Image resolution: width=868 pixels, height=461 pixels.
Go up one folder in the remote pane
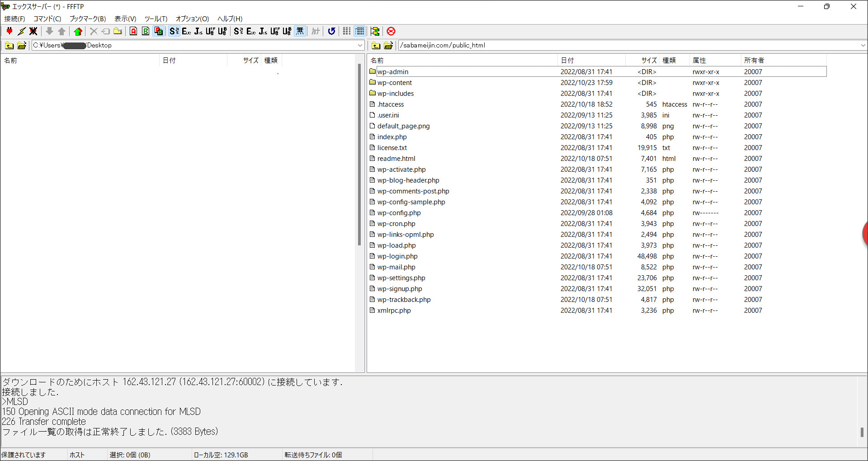coord(376,45)
